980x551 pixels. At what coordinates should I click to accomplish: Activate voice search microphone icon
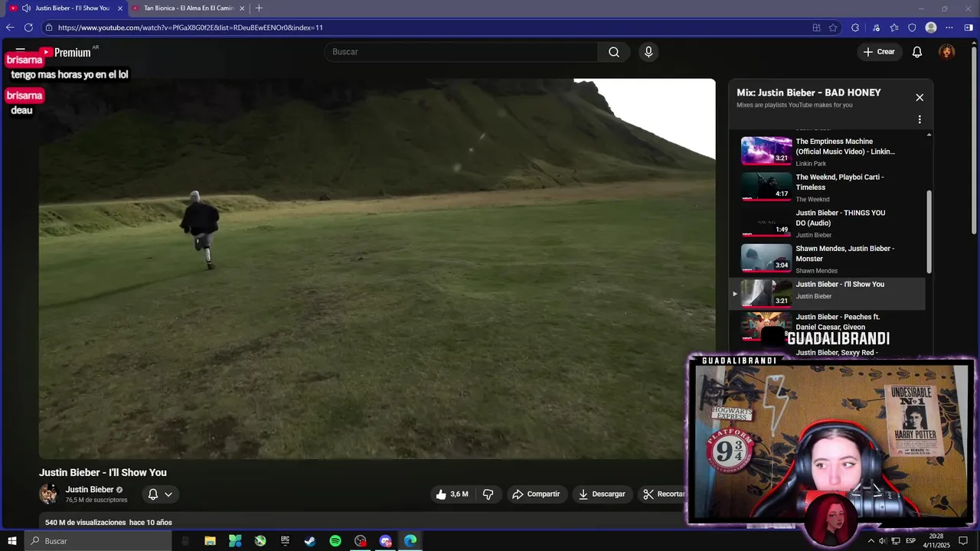pyautogui.click(x=648, y=52)
